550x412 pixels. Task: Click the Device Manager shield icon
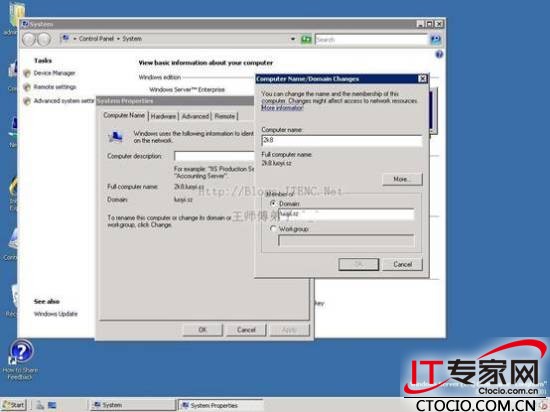(27, 73)
